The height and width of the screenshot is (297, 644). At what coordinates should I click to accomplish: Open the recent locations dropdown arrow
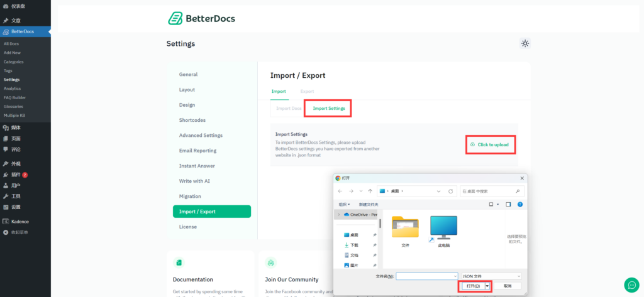[360, 191]
